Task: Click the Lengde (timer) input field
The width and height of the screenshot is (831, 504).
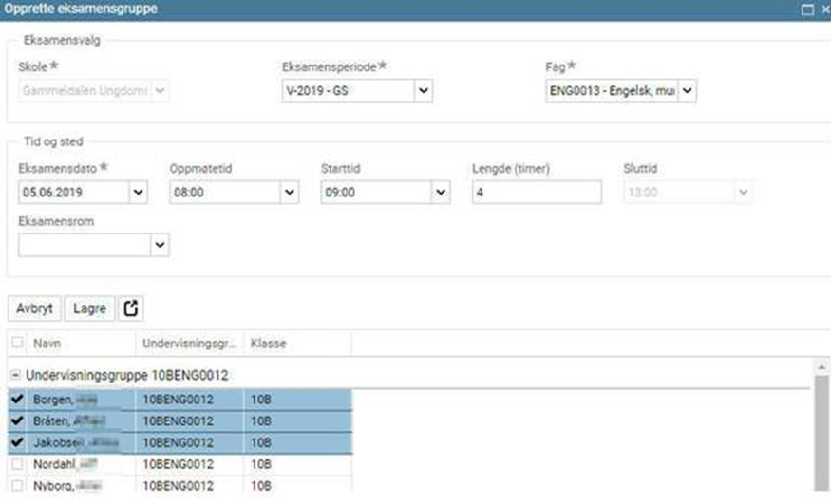Action: pyautogui.click(x=537, y=193)
